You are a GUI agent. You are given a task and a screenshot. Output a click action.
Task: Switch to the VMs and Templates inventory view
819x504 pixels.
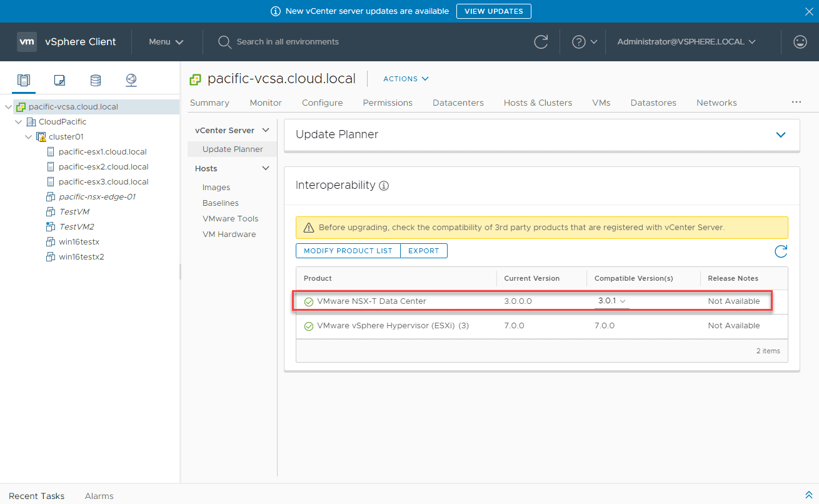[59, 80]
